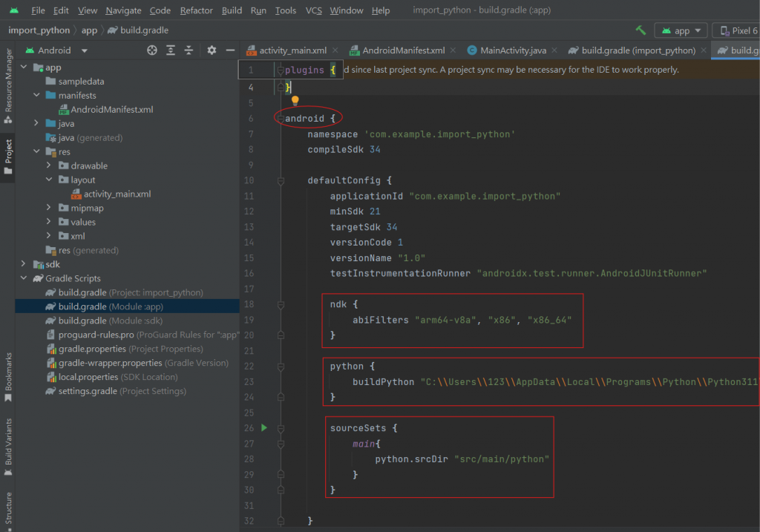
Task: Expand the mipmap folder
Action: click(48, 207)
